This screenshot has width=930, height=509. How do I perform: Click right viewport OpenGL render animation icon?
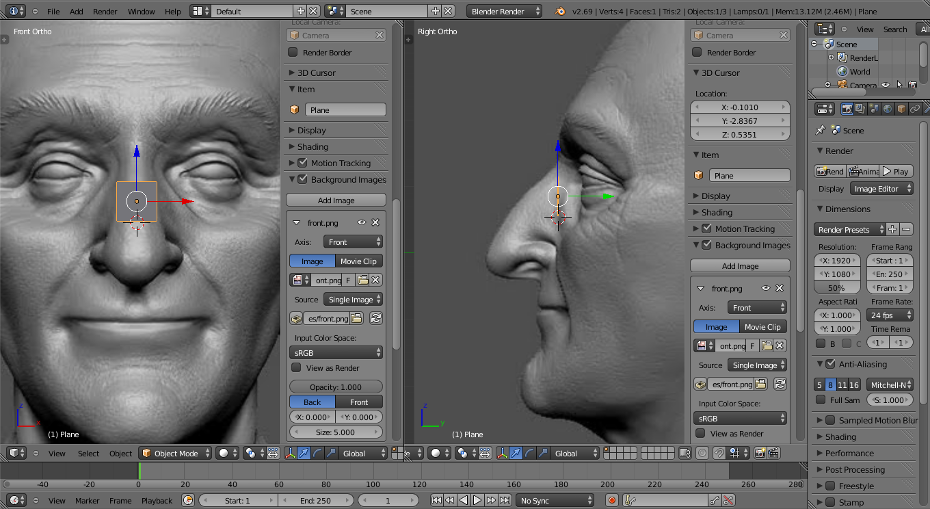click(773, 453)
